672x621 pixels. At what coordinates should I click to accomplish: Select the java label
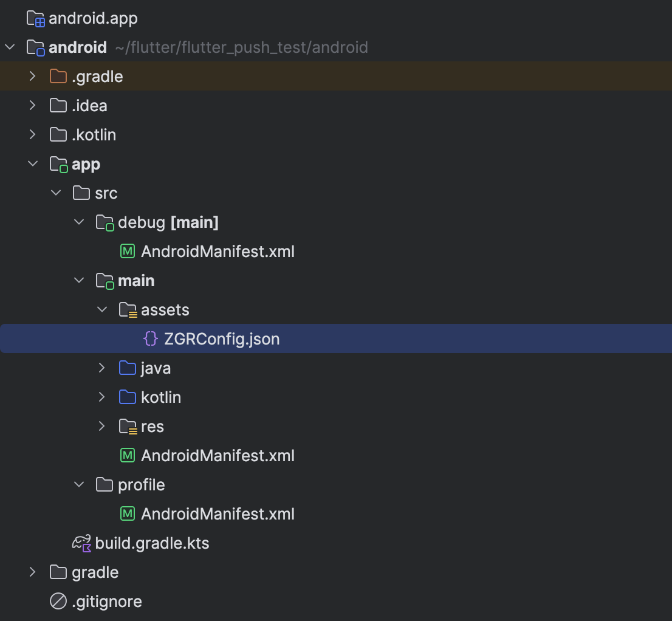(x=156, y=368)
